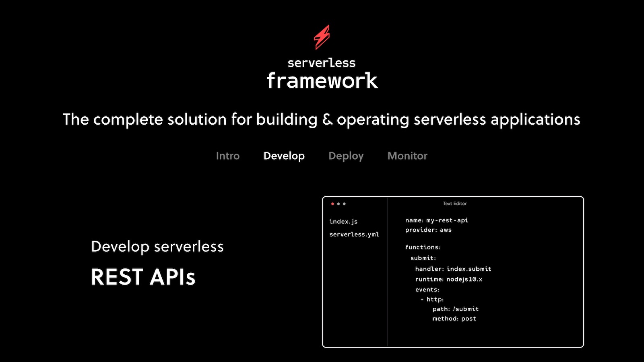Click the 'name: my-rest-api' line
The height and width of the screenshot is (362, 644).
[437, 220]
